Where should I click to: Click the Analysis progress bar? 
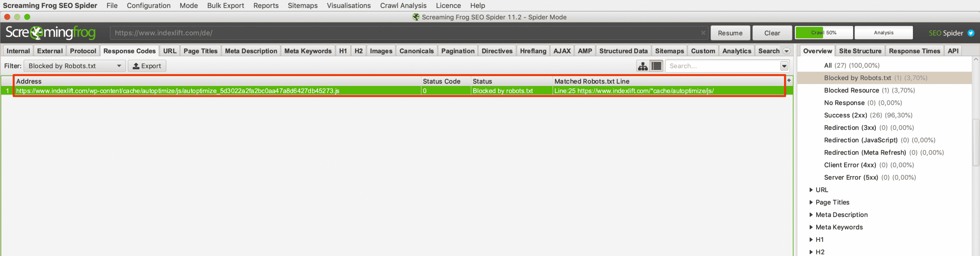pyautogui.click(x=884, y=33)
